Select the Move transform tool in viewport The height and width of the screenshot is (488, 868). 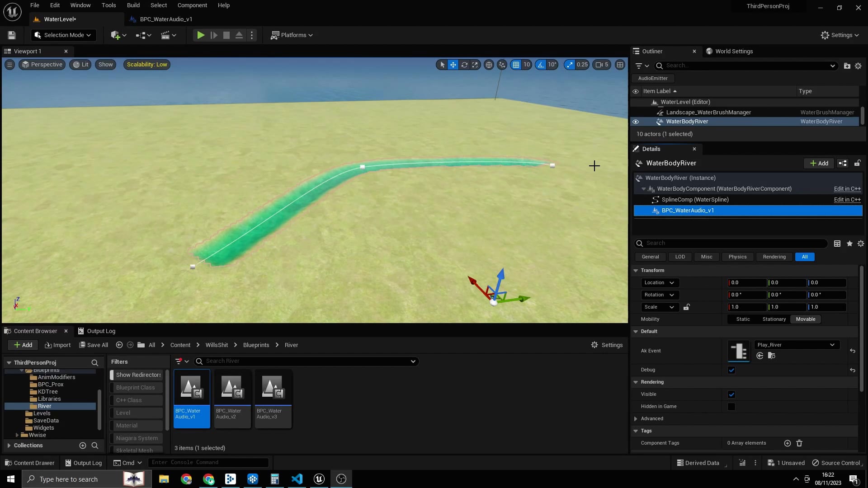point(453,65)
